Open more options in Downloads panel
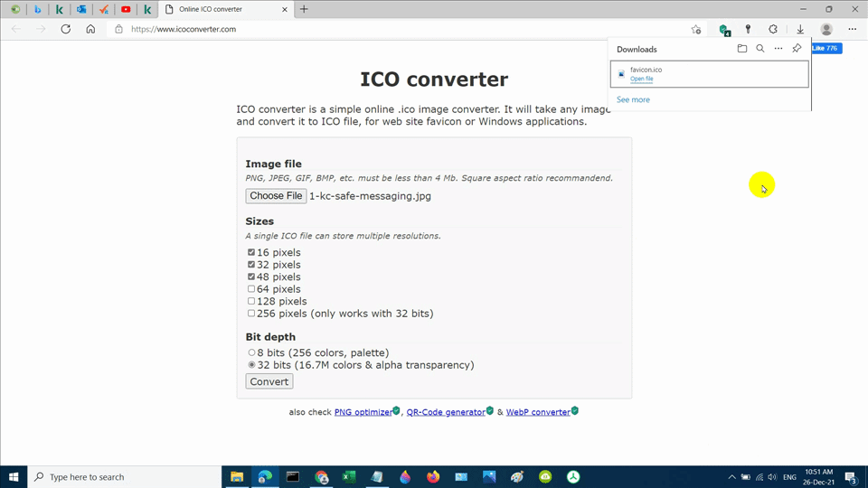The height and width of the screenshot is (488, 868). point(778,49)
